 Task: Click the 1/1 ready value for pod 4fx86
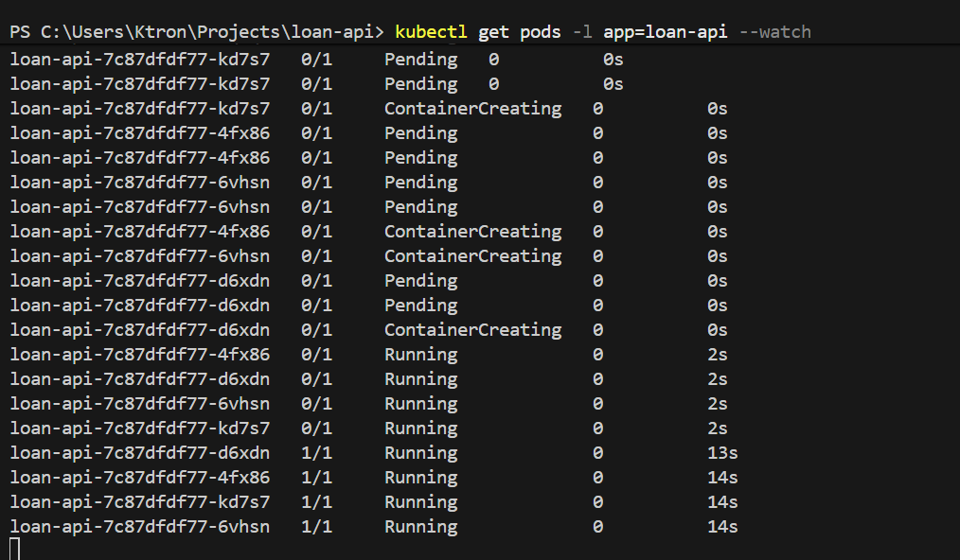point(316,478)
